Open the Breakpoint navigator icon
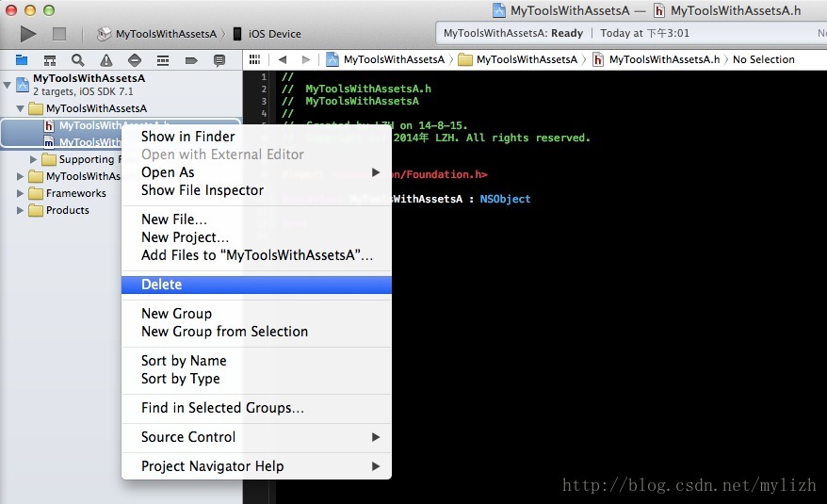The height and width of the screenshot is (504, 827). [x=191, y=60]
